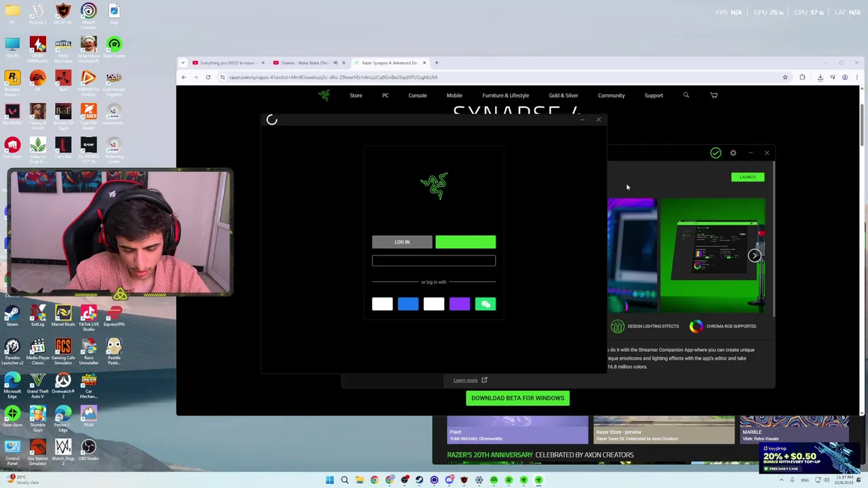
Task: Open the Overwatch 2 desktop shortcut
Action: coord(63,385)
